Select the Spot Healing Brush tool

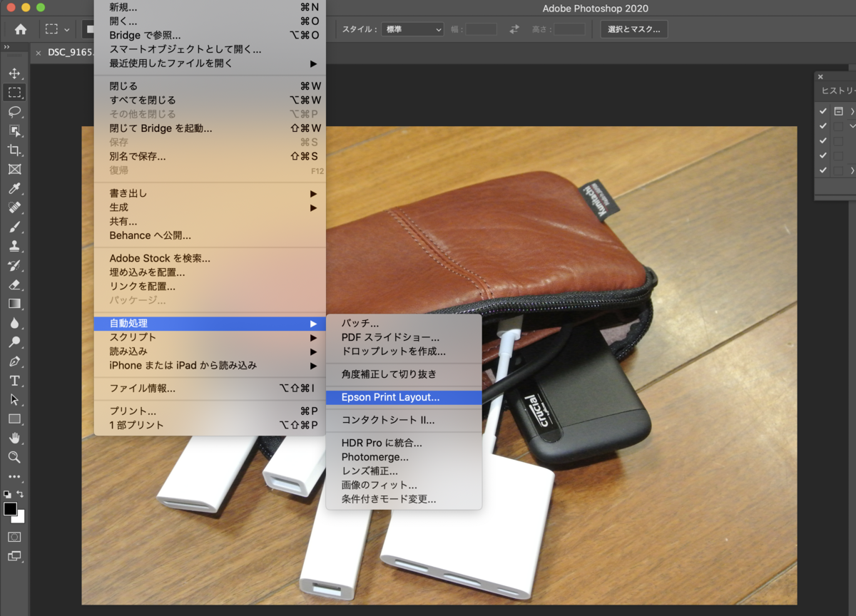click(14, 207)
